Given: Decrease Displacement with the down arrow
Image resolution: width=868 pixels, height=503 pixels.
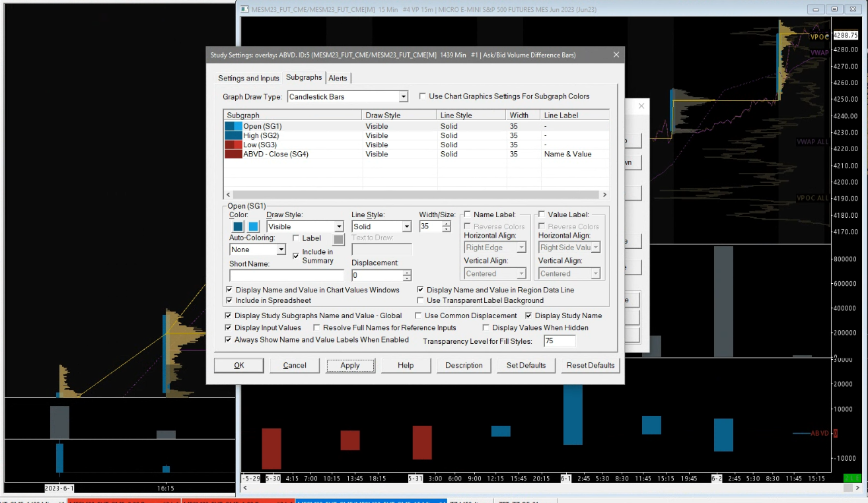Looking at the screenshot, I should (407, 278).
